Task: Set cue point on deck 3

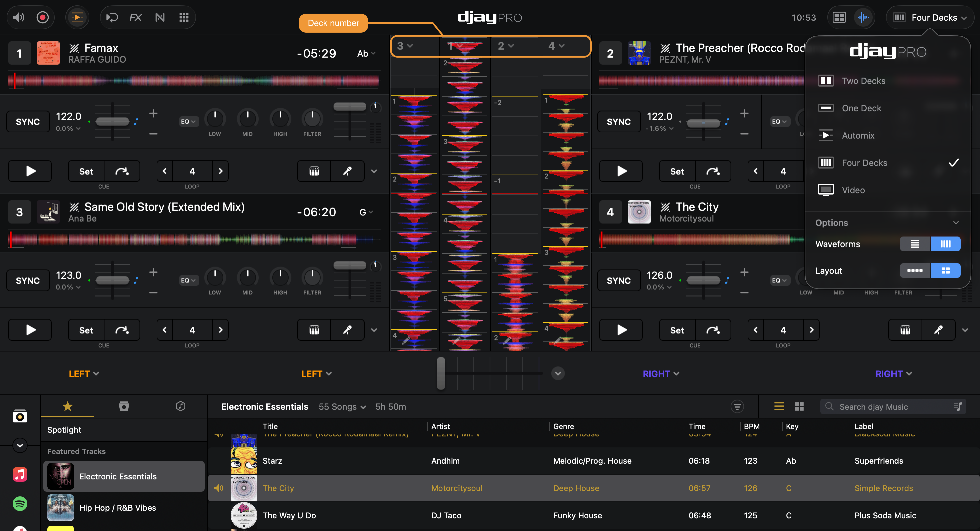Action: [86, 330]
